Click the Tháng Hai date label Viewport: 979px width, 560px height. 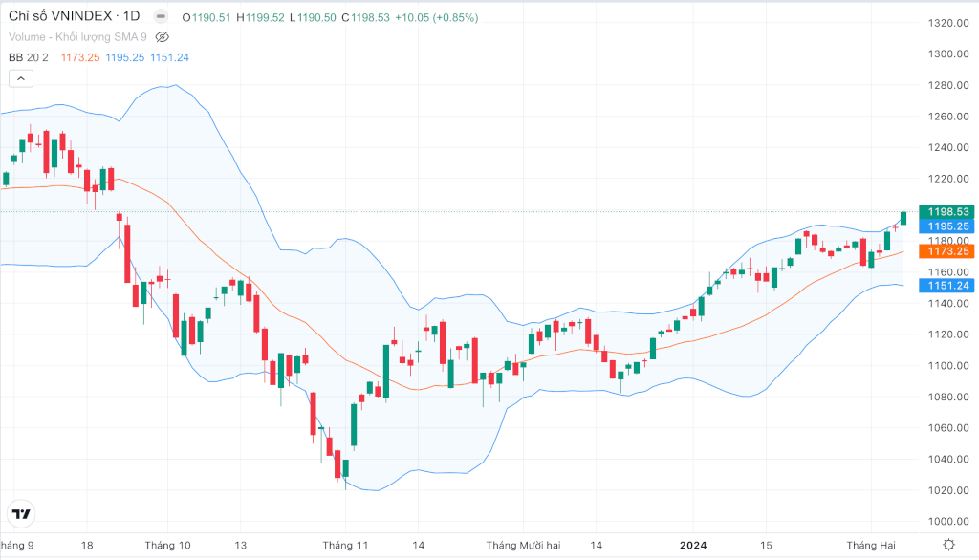tap(871, 545)
